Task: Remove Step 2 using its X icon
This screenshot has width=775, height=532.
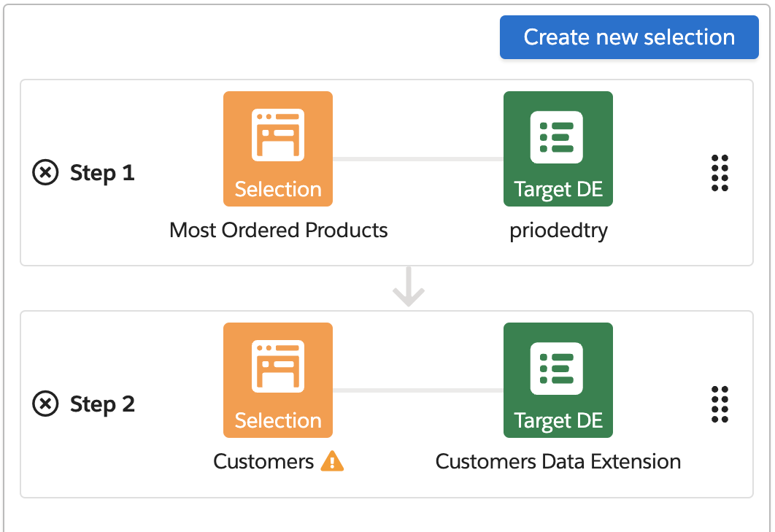Action: 45,404
